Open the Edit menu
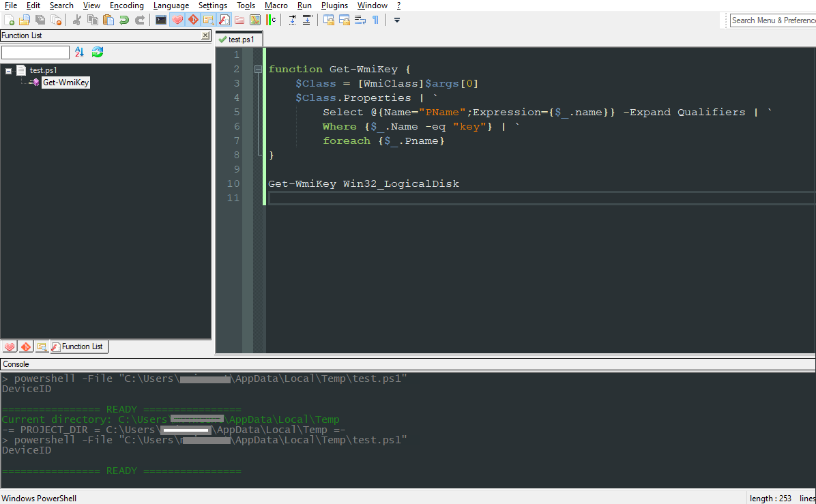This screenshot has width=816, height=504. point(33,5)
